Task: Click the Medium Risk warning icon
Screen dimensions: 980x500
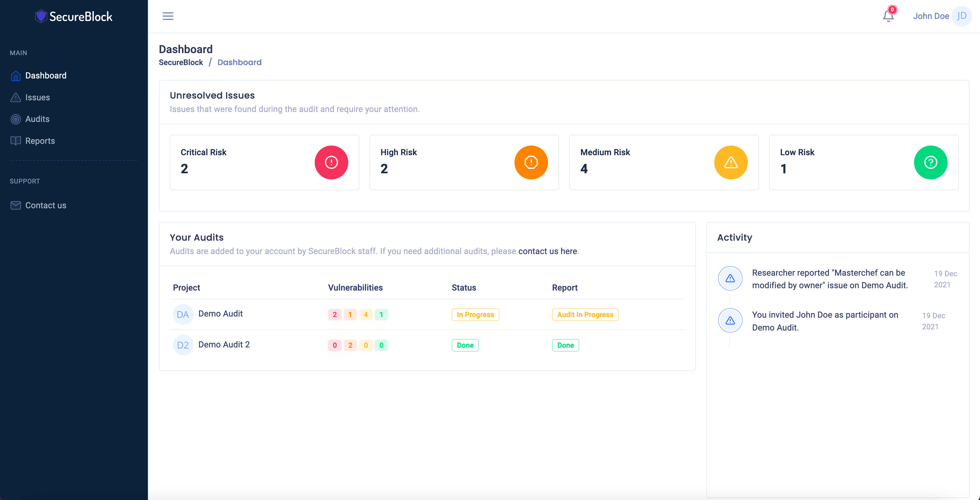Action: pyautogui.click(x=730, y=162)
